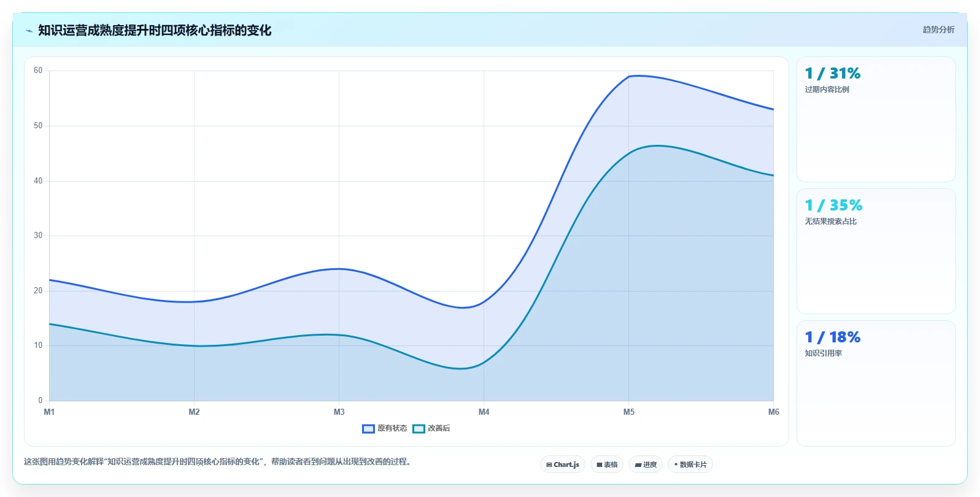
Task: Click the 20 y-axis value
Action: [x=38, y=291]
